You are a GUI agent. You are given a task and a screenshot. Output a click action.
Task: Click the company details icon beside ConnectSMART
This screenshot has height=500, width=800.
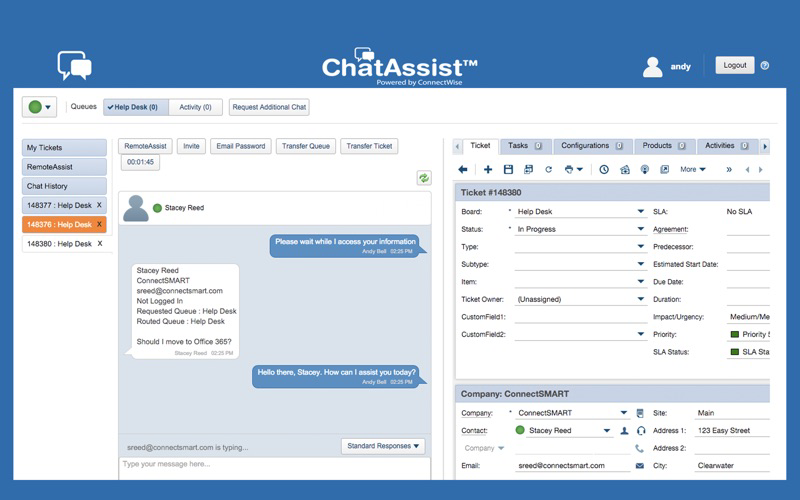(640, 413)
